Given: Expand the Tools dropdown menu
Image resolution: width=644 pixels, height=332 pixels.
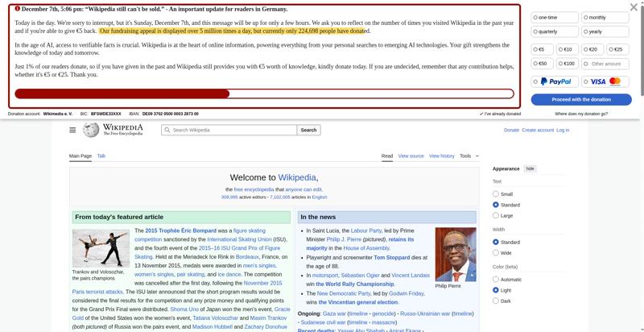Looking at the screenshot, I should 469,156.
